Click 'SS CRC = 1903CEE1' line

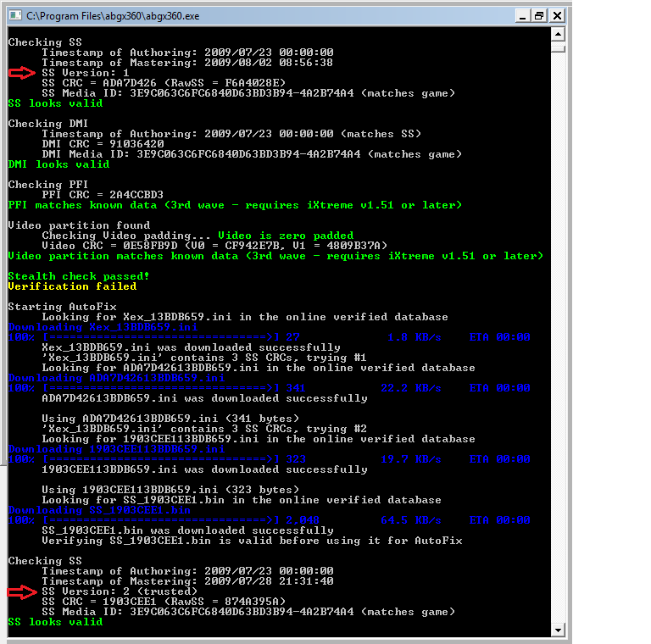pyautogui.click(x=164, y=602)
